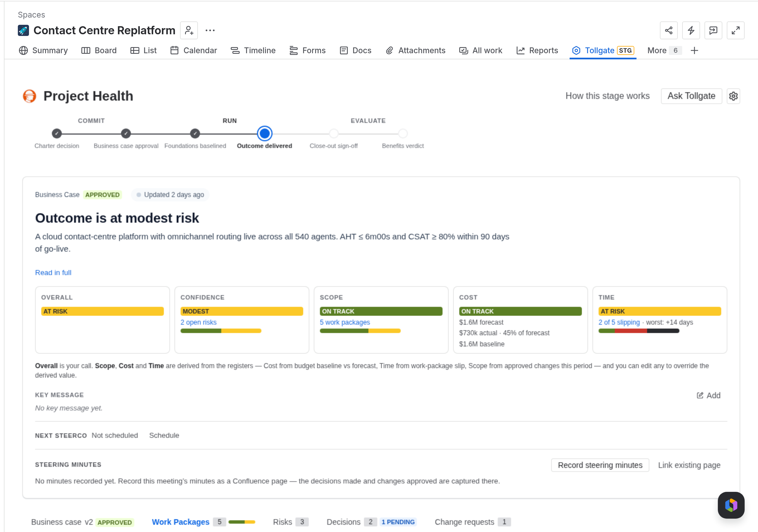758x532 pixels.
Task: Open the Docs tab
Action: (355, 50)
